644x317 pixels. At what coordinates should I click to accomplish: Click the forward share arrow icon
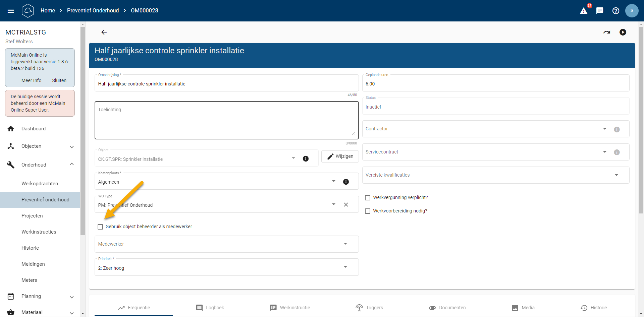coord(607,32)
